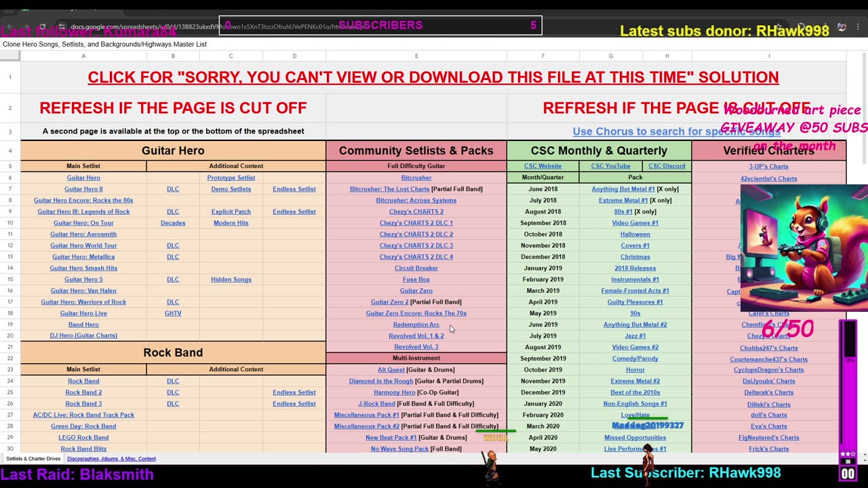
Task: Open Guitar Zero Encore: Rocks The 70s
Action: pos(416,313)
